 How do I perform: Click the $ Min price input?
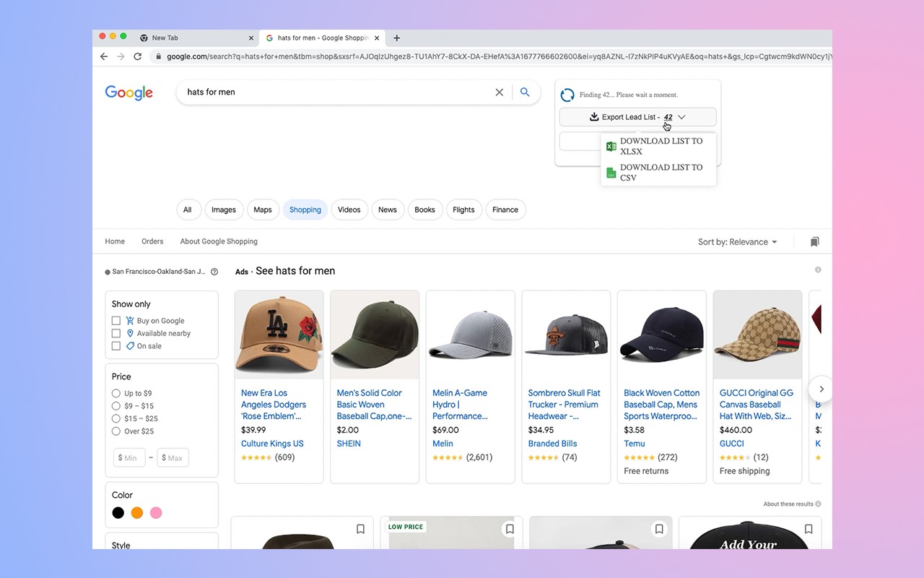(x=128, y=457)
